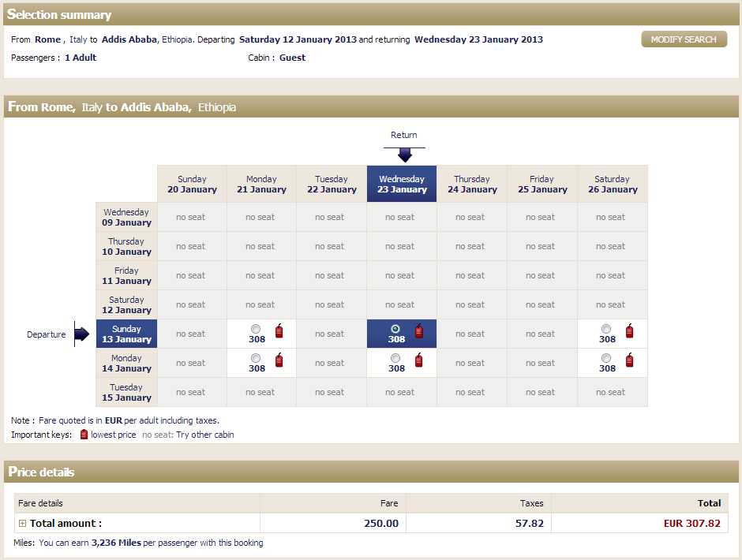Click the Departure right arrow indicator
This screenshot has height=560, width=742.
pyautogui.click(x=82, y=334)
